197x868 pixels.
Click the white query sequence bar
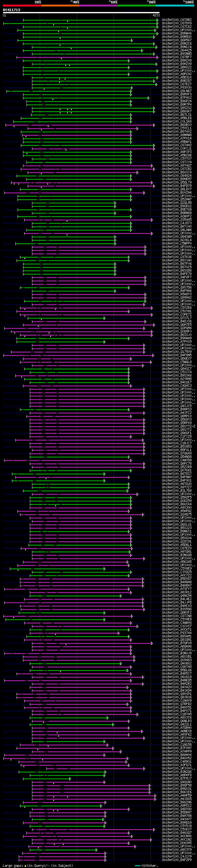click(81, 12)
